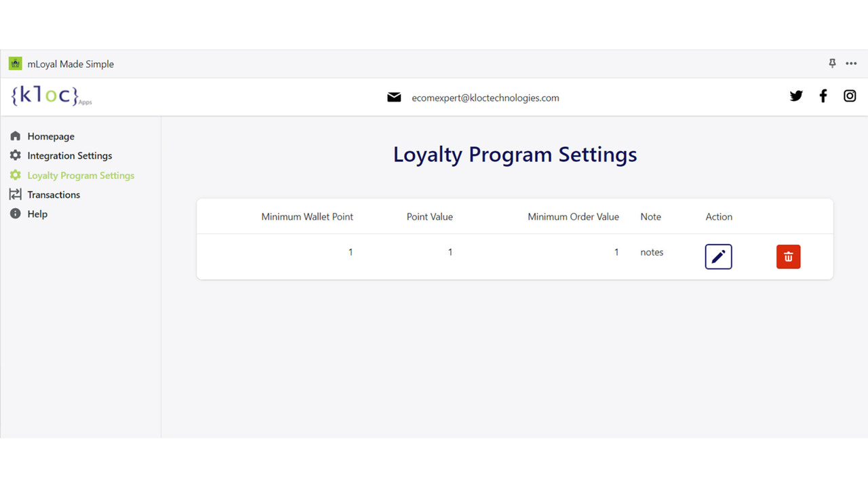Viewport: 868px width, 488px height.
Task: Select the edit pencil icon for the loyalty rule
Action: (x=718, y=256)
